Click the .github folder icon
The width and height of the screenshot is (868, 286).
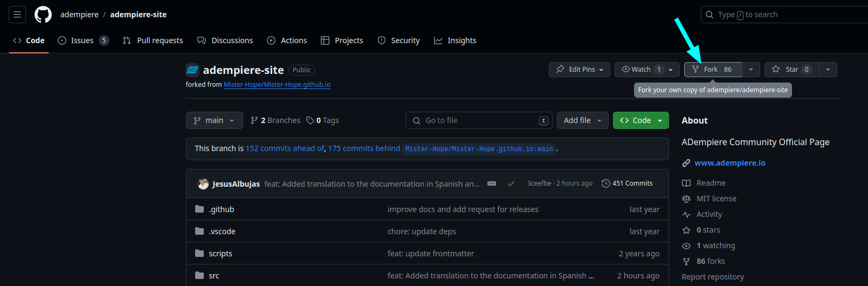coord(199,209)
